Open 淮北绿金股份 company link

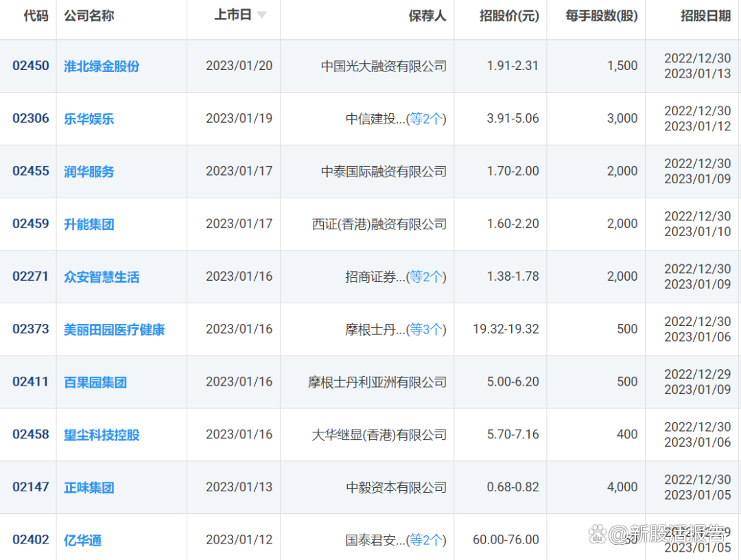[102, 66]
